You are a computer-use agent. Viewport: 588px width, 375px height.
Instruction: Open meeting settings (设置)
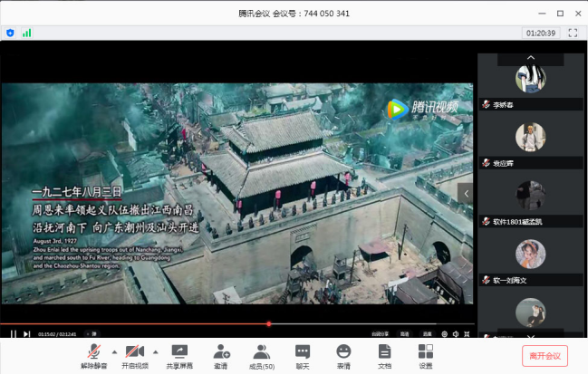(426, 354)
